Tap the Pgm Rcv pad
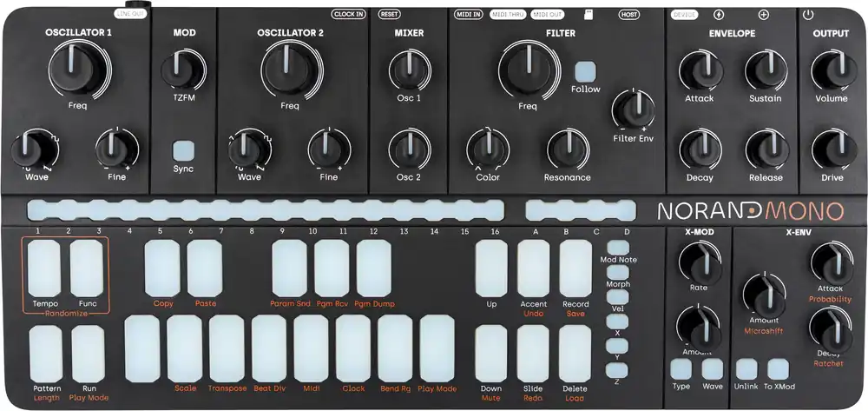868x411 pixels. coord(332,268)
